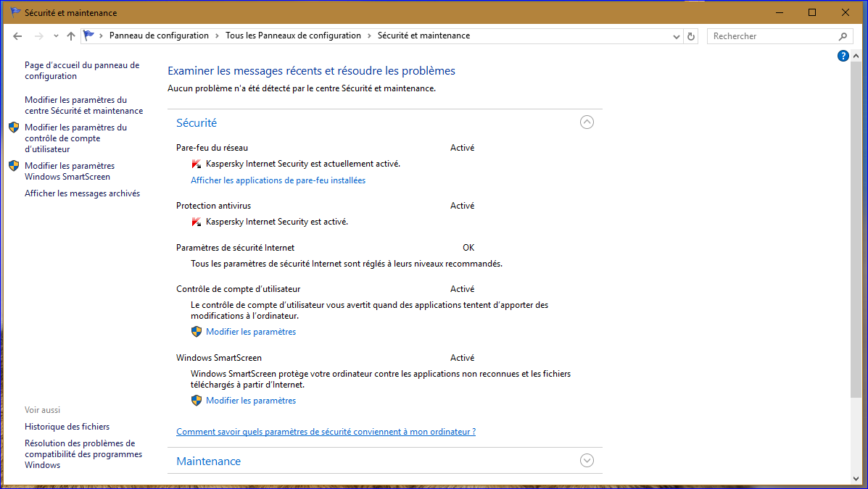Image resolution: width=868 pixels, height=489 pixels.
Task: Click the Pare-feu du réseau label
Action: (x=212, y=148)
